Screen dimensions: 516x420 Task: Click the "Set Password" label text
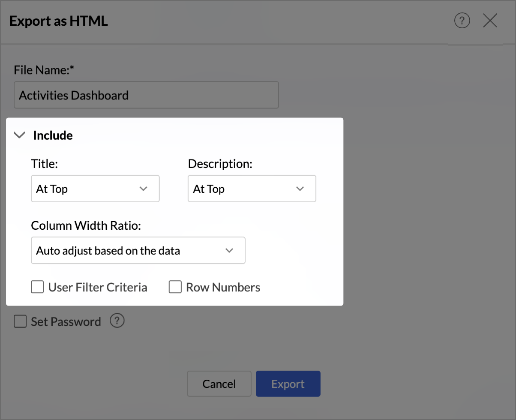[66, 321]
